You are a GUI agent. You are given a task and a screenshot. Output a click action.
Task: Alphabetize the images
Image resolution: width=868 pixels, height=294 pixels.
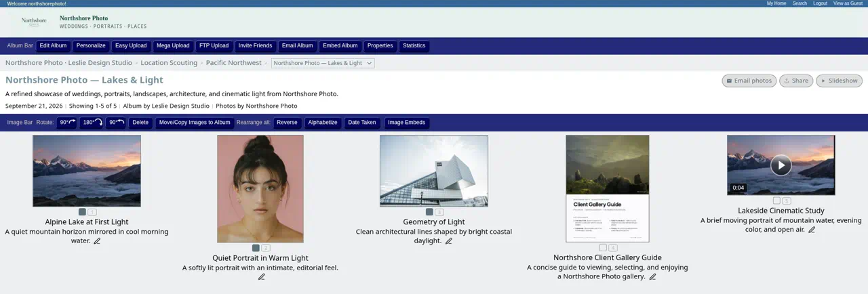click(323, 123)
